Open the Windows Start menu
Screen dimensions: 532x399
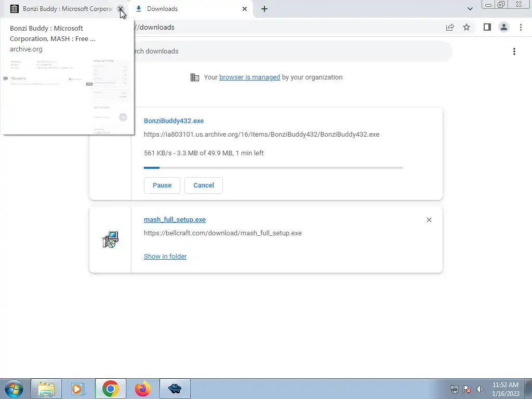14,389
